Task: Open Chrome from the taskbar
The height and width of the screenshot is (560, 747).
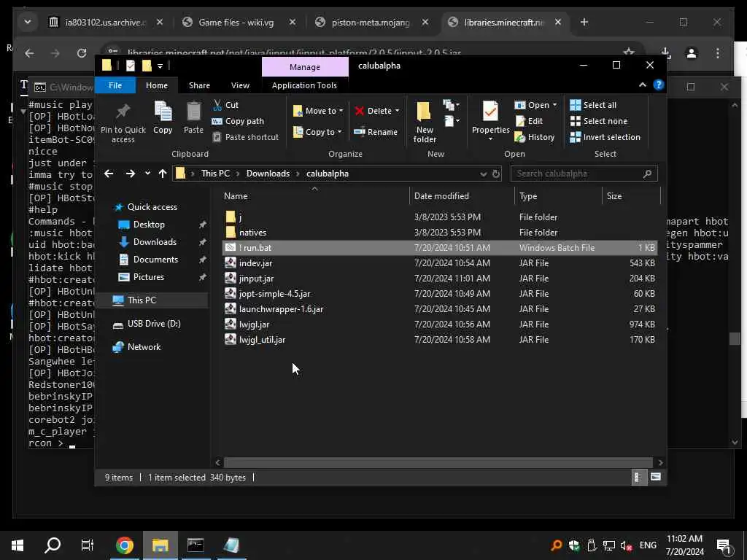Action: (x=124, y=545)
